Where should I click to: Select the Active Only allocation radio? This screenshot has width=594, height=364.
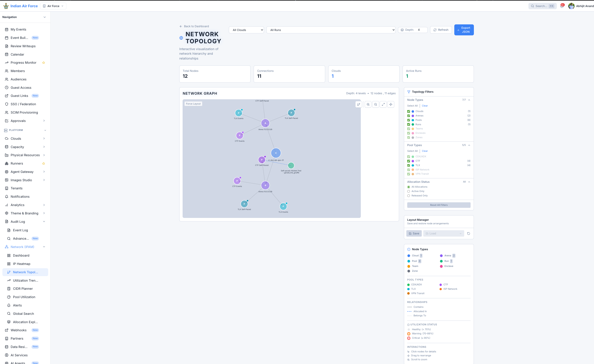[x=408, y=191]
